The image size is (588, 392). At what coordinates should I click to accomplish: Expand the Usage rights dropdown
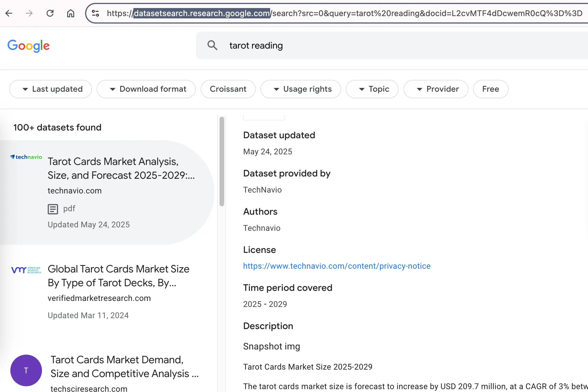coord(301,89)
